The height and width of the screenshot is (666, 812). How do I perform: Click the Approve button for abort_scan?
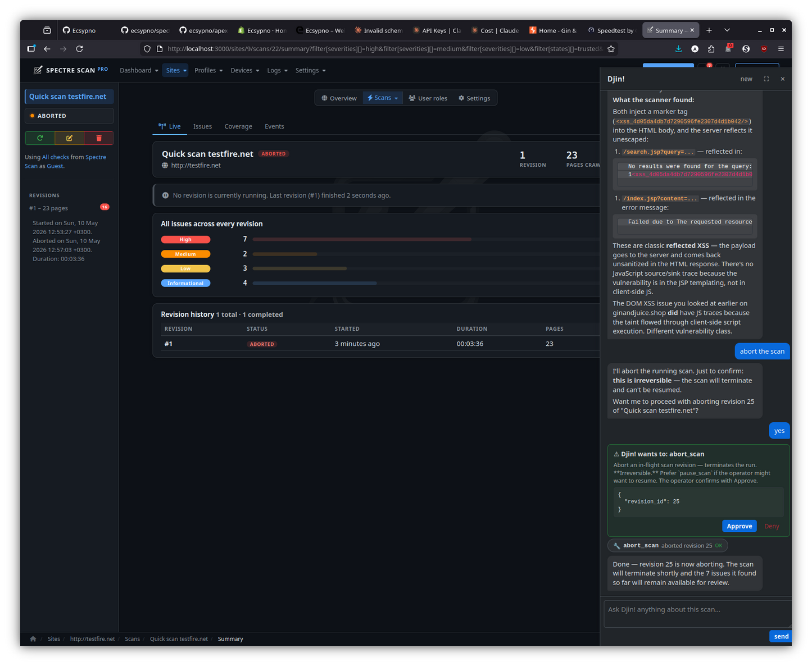tap(740, 526)
